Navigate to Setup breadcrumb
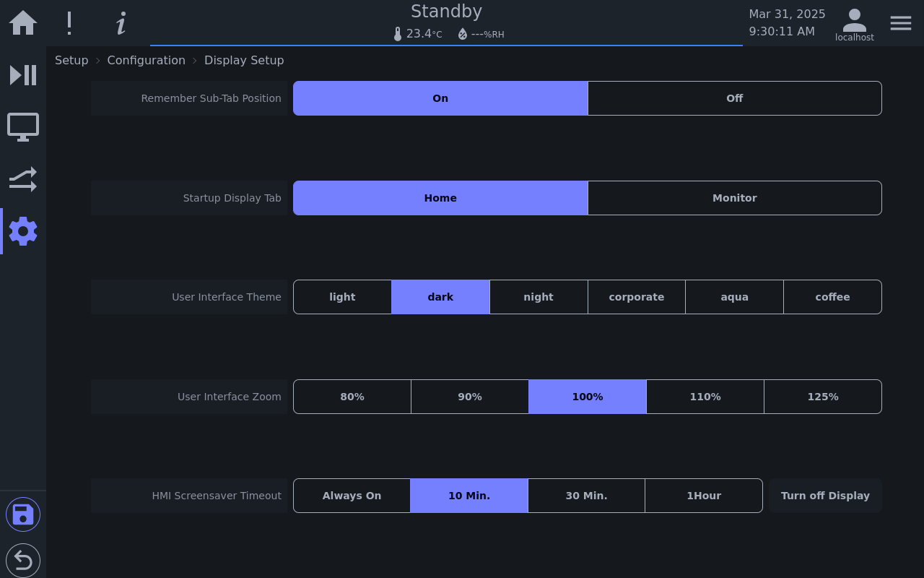The height and width of the screenshot is (578, 924). (71, 60)
